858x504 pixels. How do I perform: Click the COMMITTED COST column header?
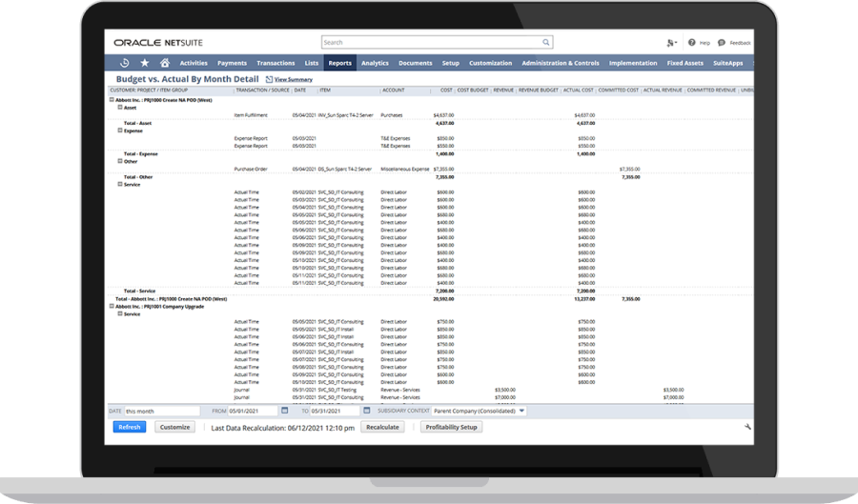[619, 91]
